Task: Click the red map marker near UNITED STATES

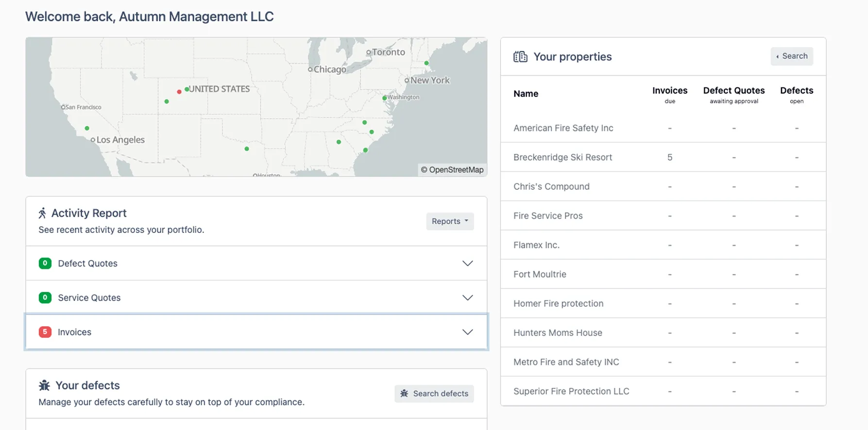Action: pos(179,92)
